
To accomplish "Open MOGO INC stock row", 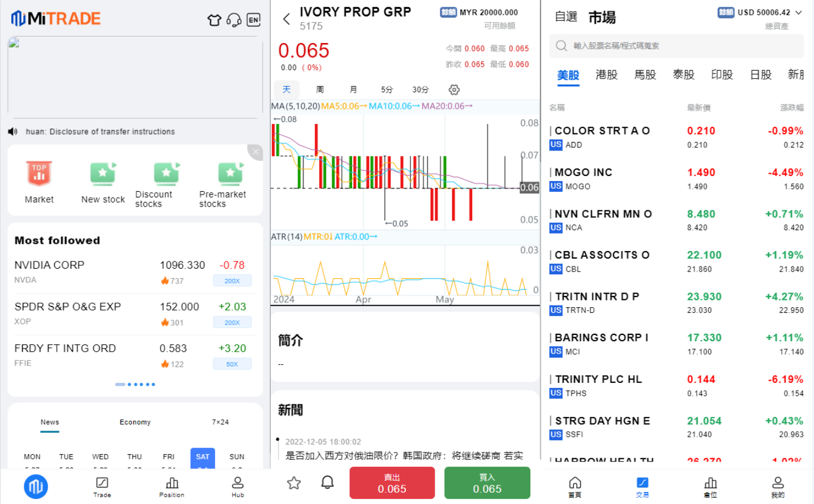I will (x=676, y=179).
